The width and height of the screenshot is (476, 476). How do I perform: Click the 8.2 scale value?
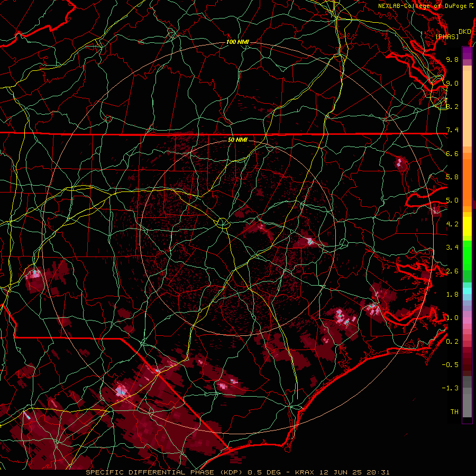pyautogui.click(x=452, y=106)
